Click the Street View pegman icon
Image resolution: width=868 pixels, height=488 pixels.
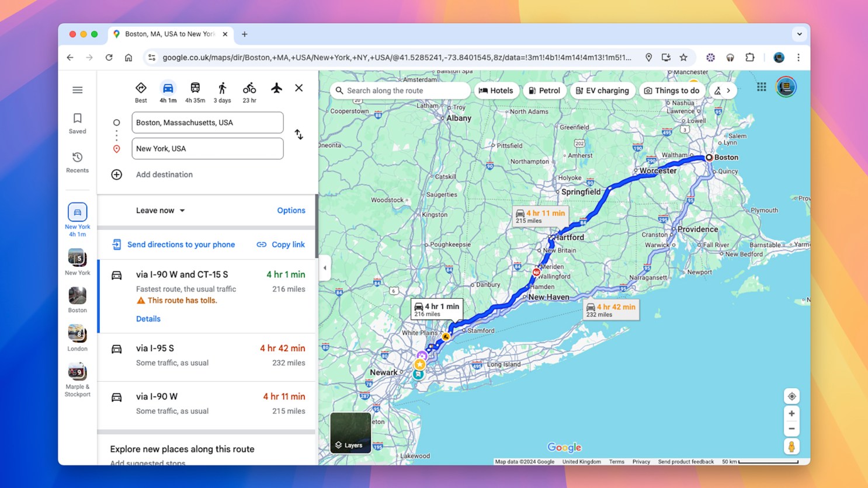pos(791,446)
